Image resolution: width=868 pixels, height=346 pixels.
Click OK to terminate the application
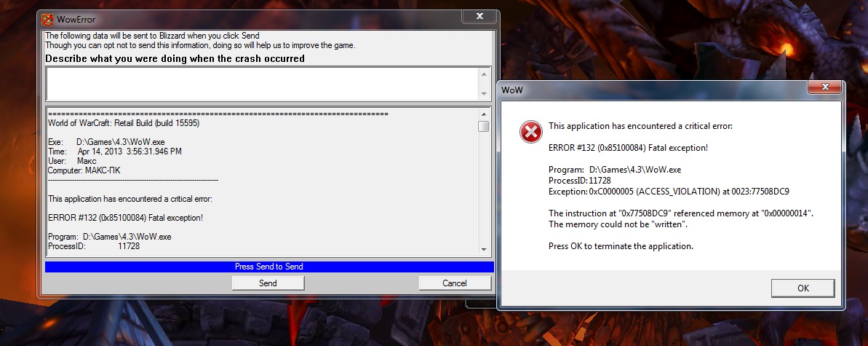click(x=803, y=288)
